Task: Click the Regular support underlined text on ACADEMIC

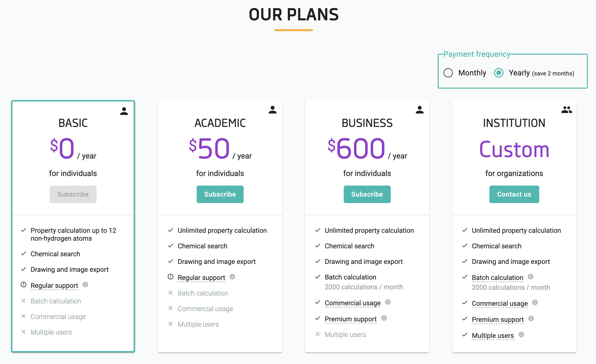Action: (x=201, y=277)
